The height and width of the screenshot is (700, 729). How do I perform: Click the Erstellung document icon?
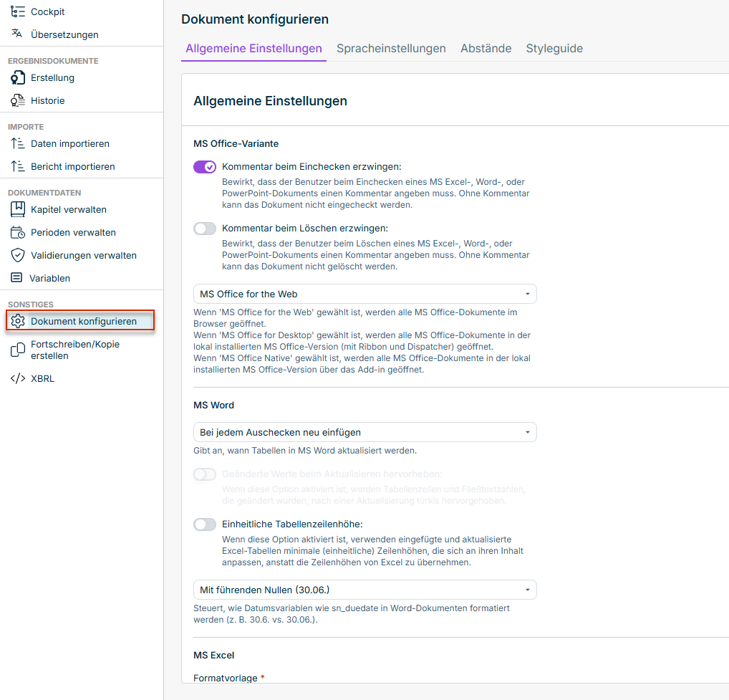pos(18,77)
